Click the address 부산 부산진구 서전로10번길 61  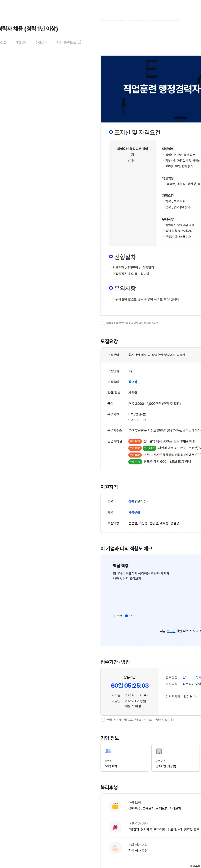165,430
